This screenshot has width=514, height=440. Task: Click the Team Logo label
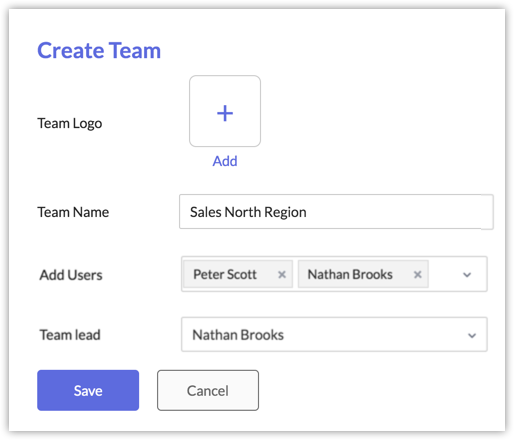click(70, 123)
